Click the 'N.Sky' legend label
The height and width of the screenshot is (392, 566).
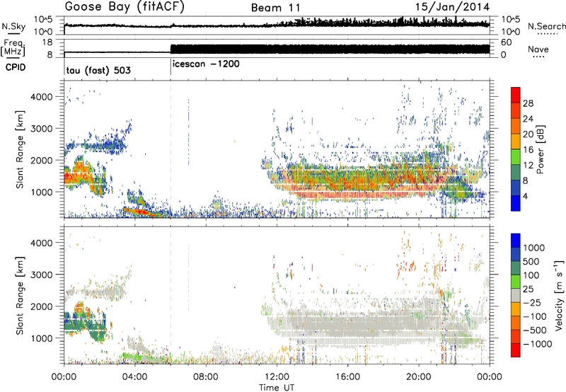[x=13, y=27]
